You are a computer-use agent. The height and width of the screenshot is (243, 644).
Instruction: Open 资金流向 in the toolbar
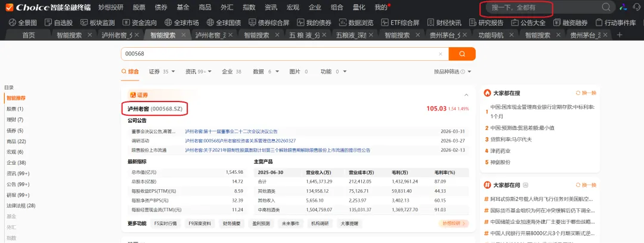(x=140, y=23)
